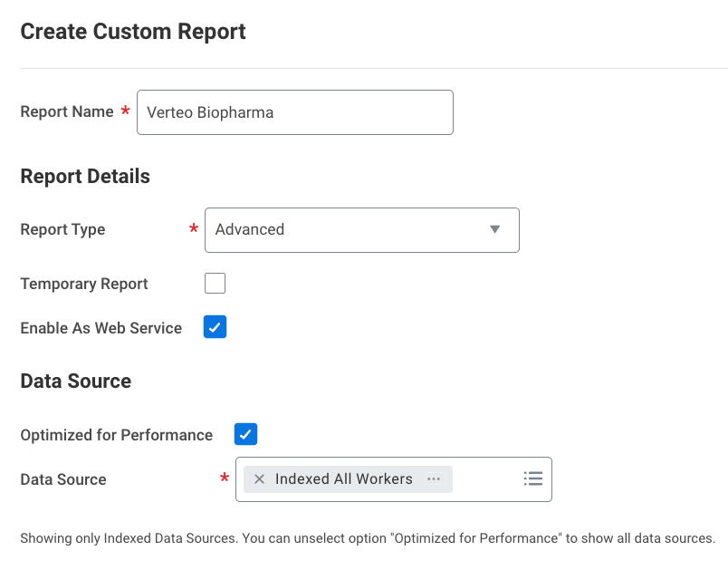Viewport: 728px width, 570px height.
Task: Uncheck Enable As Web Service checkbox
Action: click(216, 327)
